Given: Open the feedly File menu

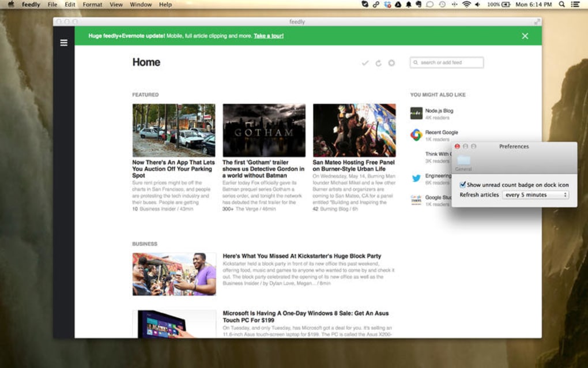Looking at the screenshot, I should (x=52, y=5).
